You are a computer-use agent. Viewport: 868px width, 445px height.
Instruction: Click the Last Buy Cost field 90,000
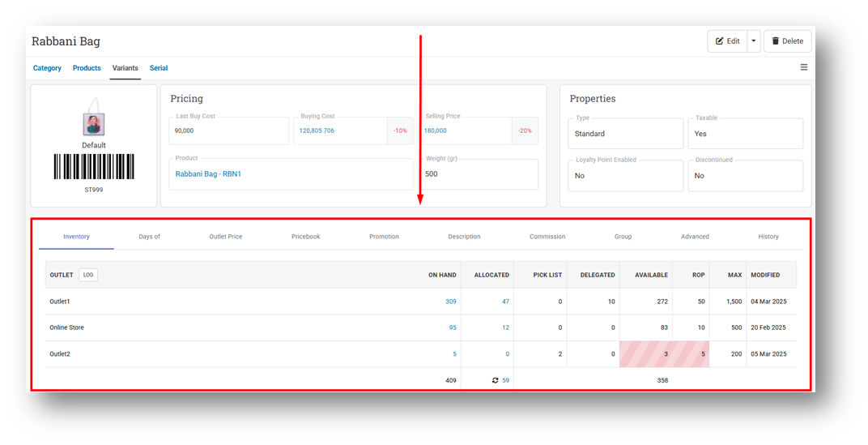[228, 131]
